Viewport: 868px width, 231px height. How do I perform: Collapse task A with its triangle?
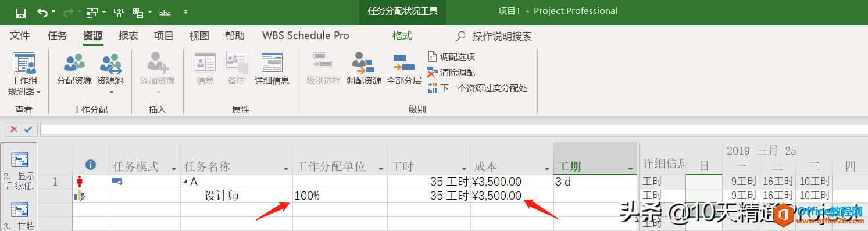[x=185, y=182]
